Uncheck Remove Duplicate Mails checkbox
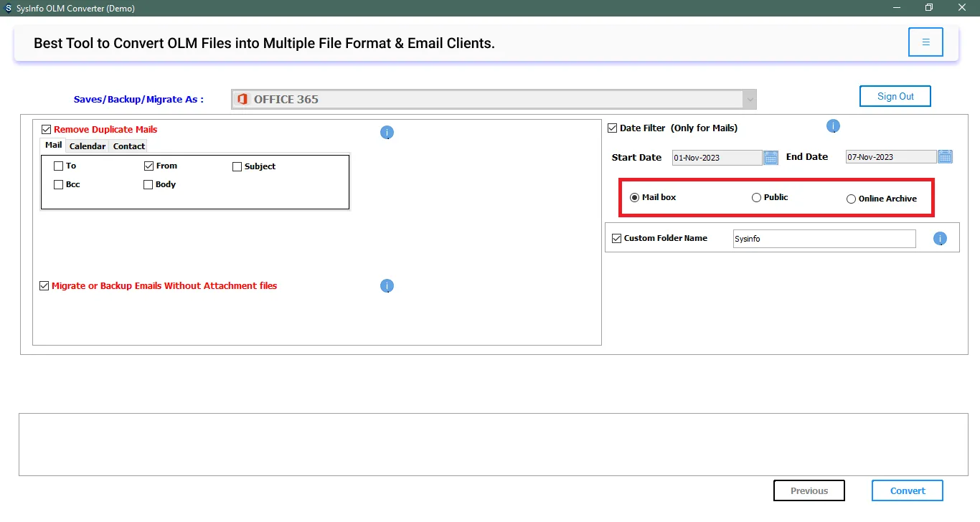980x522 pixels. (x=47, y=130)
